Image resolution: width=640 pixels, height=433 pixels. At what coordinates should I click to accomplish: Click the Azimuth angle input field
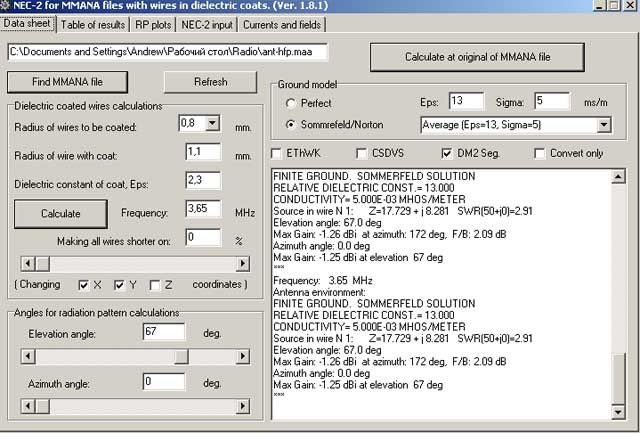[164, 382]
